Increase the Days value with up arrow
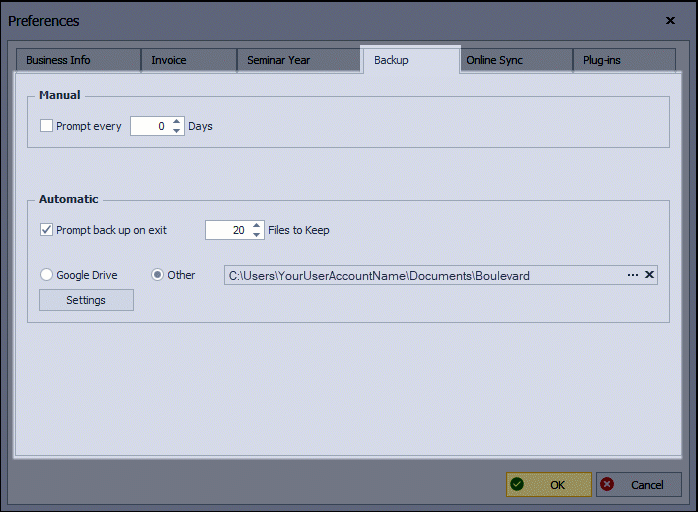The image size is (698, 512). click(177, 121)
